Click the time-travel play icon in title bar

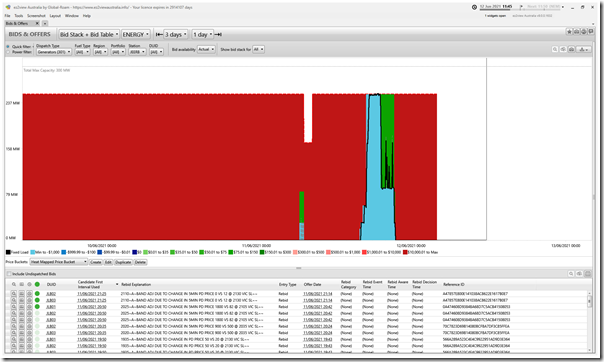pos(521,7)
